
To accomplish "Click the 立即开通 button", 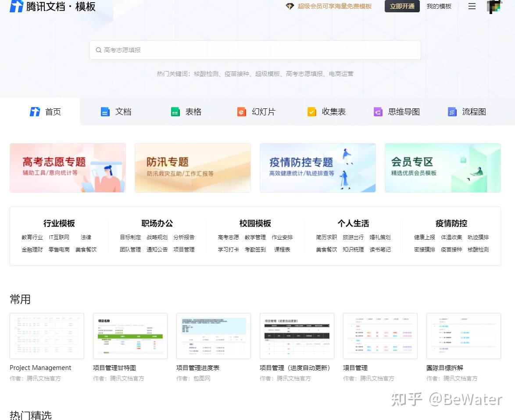I will [x=402, y=6].
